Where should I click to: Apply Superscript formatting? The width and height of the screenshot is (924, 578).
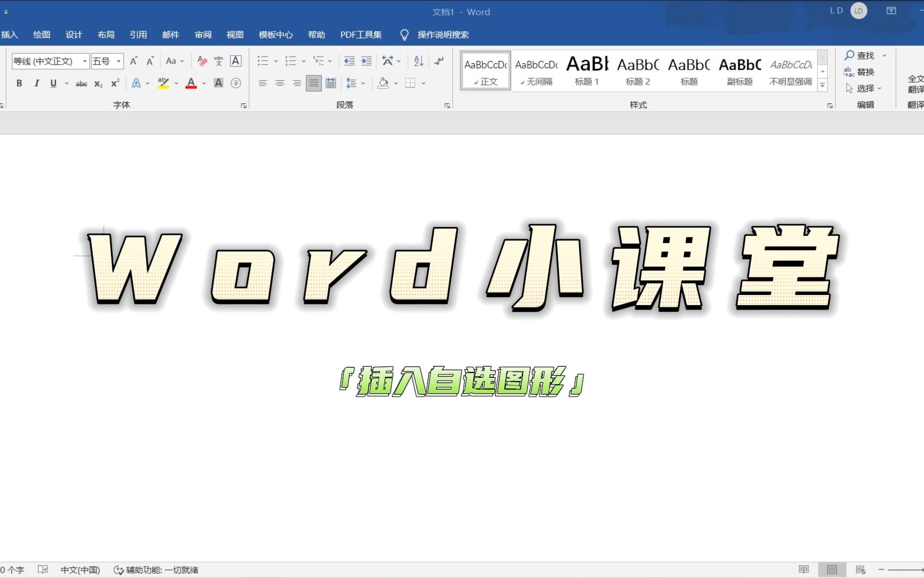(115, 83)
